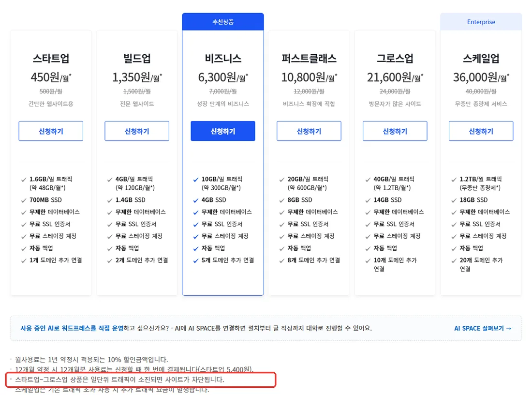Viewport: 532px width, 395px height.
Task: Click the struck-through 7,000원/월 price
Action: [x=223, y=91]
